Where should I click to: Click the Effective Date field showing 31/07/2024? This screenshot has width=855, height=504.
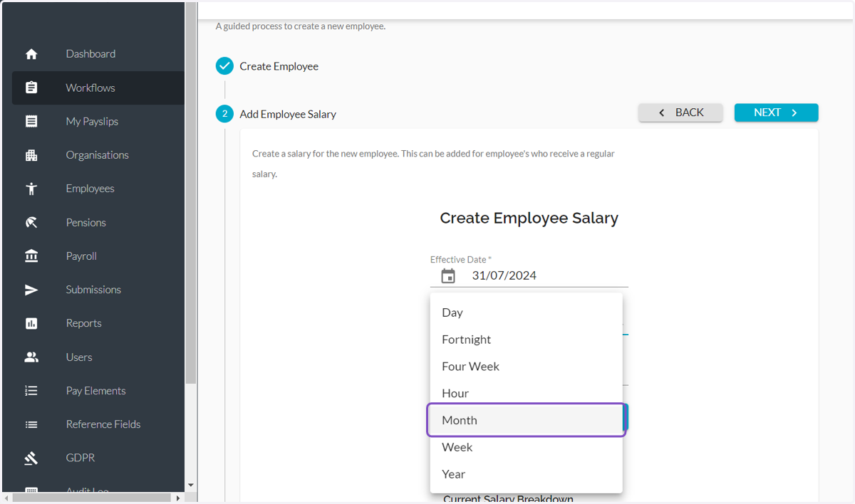[529, 275]
